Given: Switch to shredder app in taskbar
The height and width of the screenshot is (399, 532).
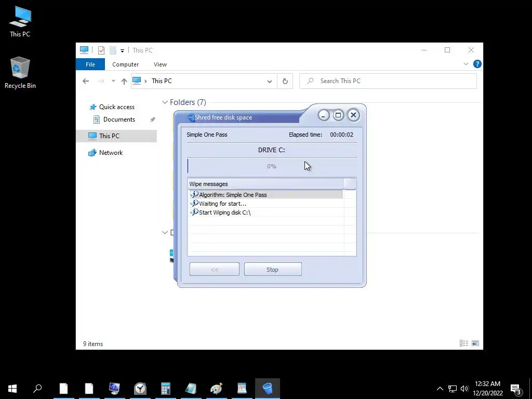Looking at the screenshot, I should coord(268,389).
